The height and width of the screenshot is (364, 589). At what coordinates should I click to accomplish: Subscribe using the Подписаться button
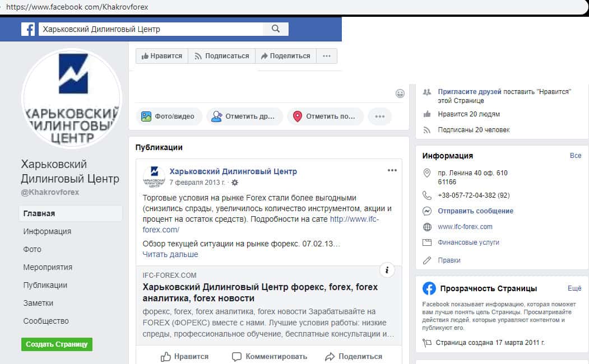tap(221, 56)
